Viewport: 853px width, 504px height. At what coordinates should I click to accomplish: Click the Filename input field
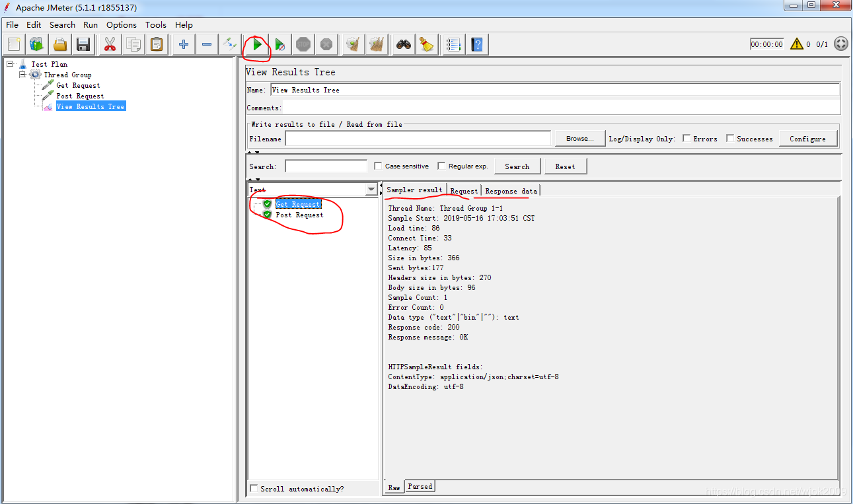click(418, 138)
